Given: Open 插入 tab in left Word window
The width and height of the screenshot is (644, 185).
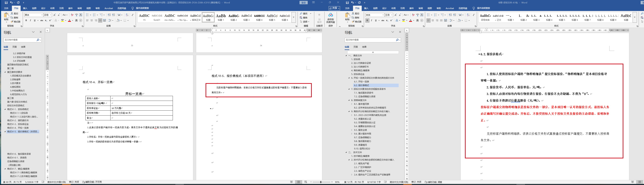Looking at the screenshot, I should click(25, 8).
